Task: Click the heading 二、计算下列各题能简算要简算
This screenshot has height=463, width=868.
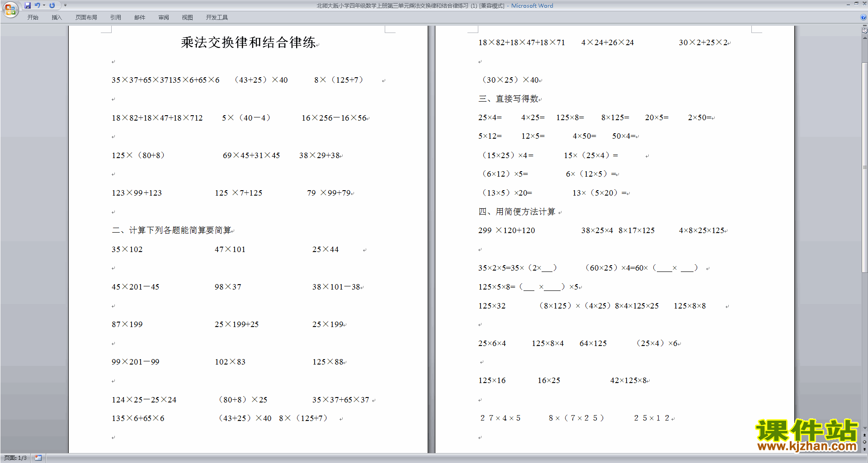Action: pos(171,230)
